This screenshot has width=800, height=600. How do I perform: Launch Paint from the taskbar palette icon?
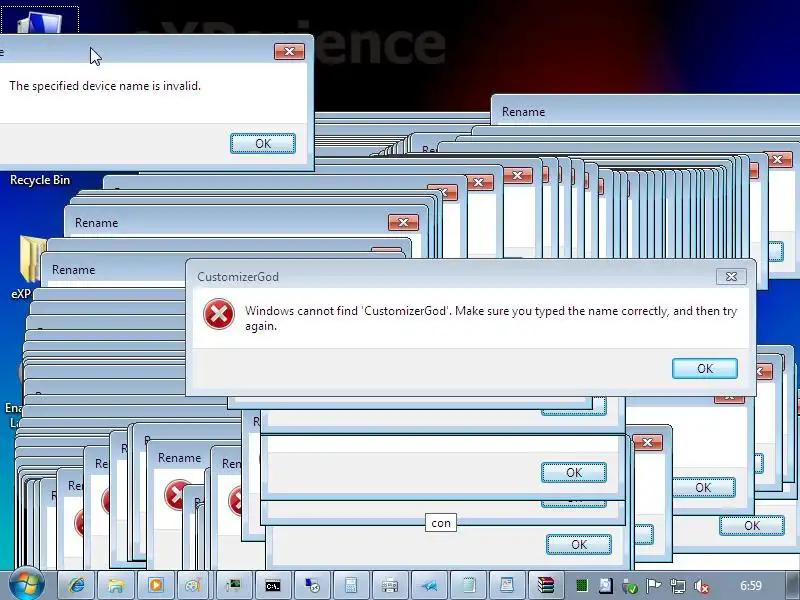[x=193, y=585]
